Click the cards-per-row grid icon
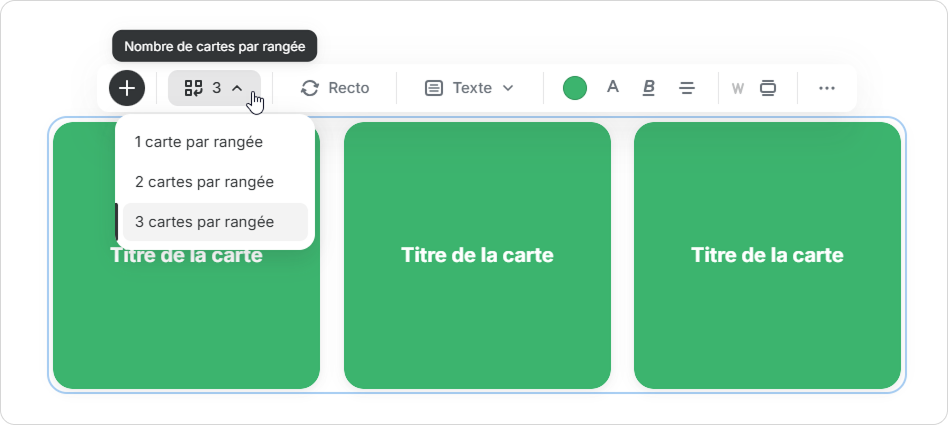 click(x=193, y=88)
